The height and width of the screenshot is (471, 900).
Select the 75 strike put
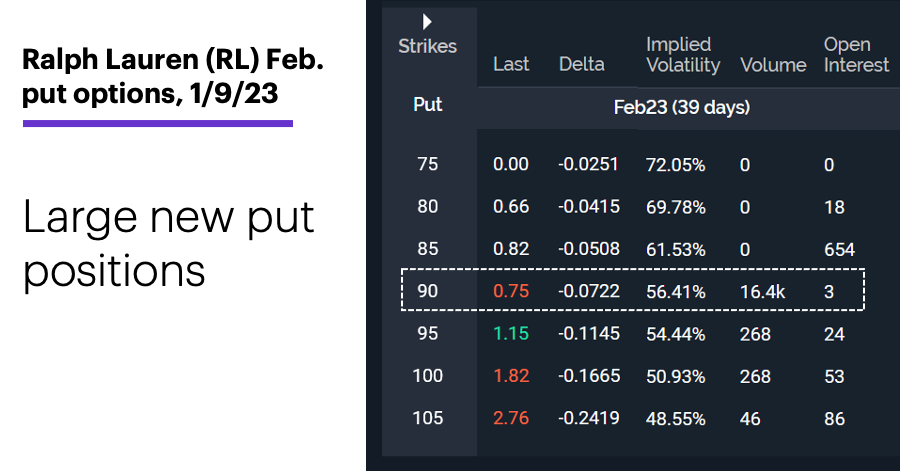point(428,164)
